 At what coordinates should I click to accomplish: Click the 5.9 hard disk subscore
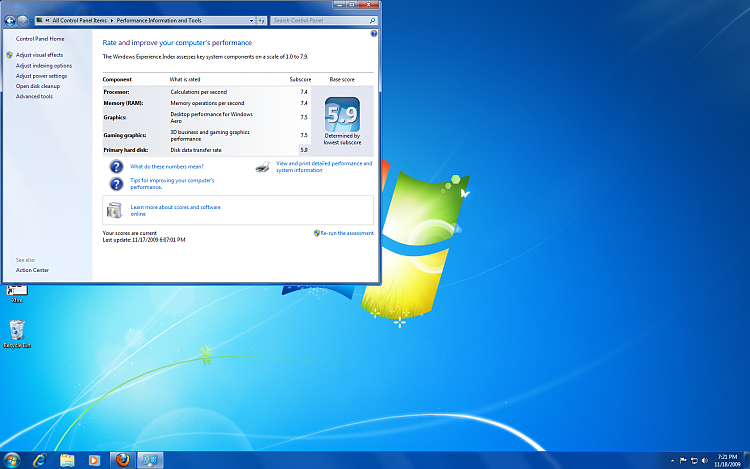click(x=304, y=150)
